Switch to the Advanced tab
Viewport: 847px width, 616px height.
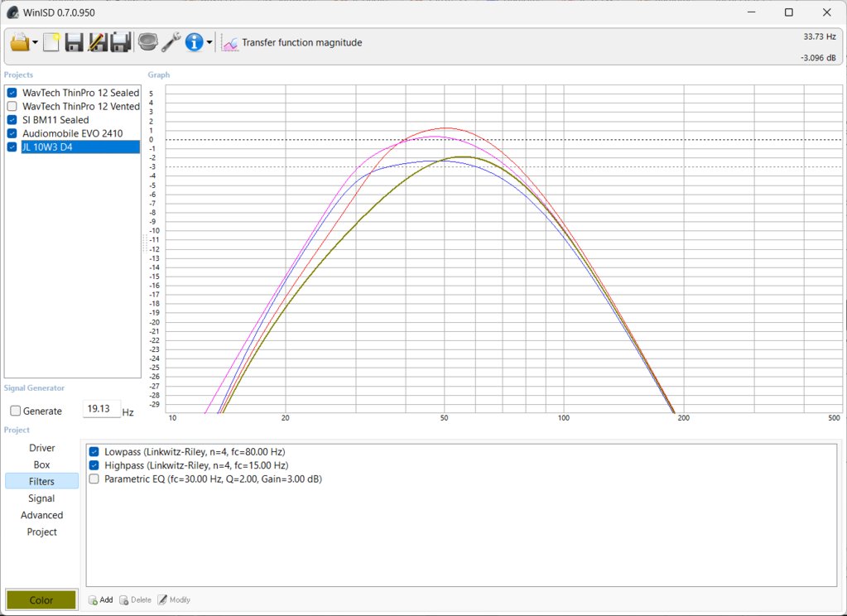point(41,515)
